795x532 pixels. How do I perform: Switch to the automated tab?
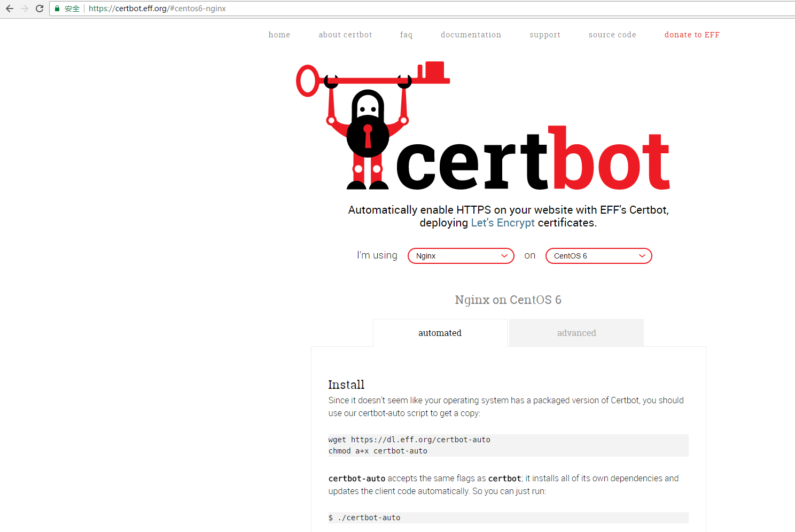pyautogui.click(x=440, y=333)
